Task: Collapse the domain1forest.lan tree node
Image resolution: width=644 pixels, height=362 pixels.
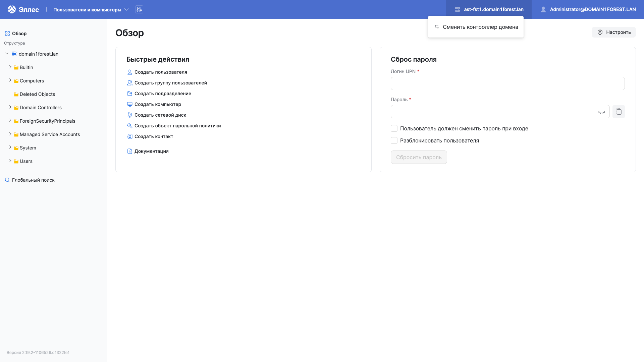Action: pos(7,54)
